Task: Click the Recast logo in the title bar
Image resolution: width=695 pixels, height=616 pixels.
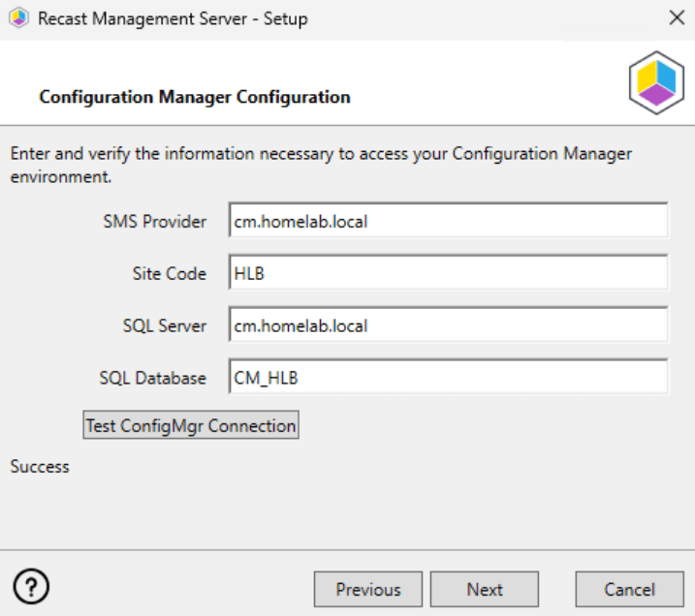Action: 19,18
